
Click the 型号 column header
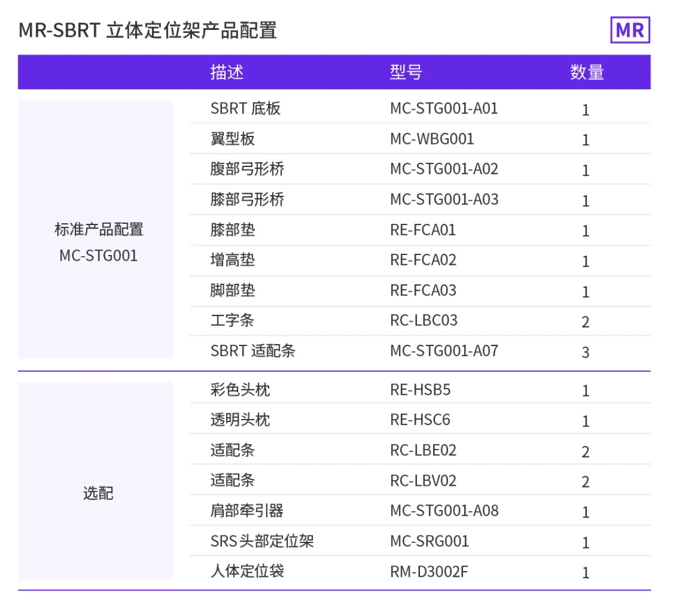click(x=405, y=72)
